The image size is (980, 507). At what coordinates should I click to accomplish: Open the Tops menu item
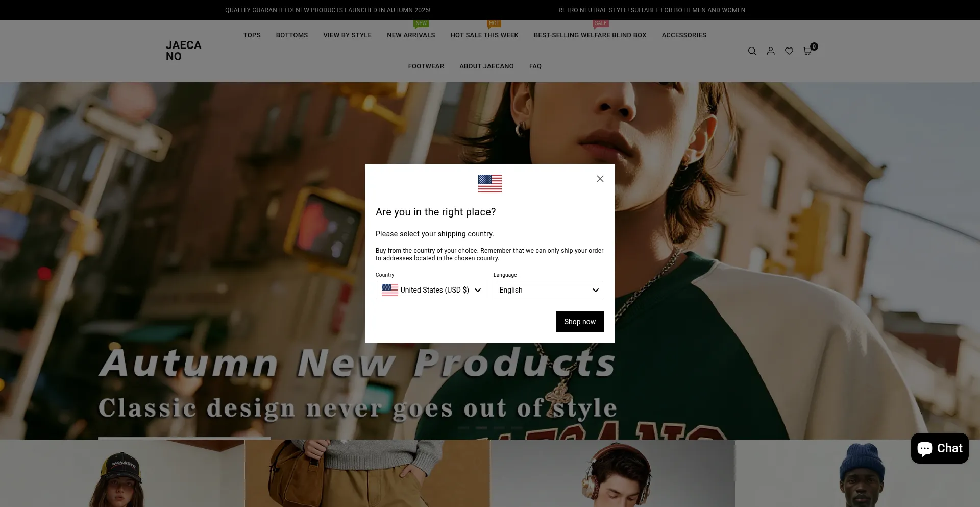(252, 35)
